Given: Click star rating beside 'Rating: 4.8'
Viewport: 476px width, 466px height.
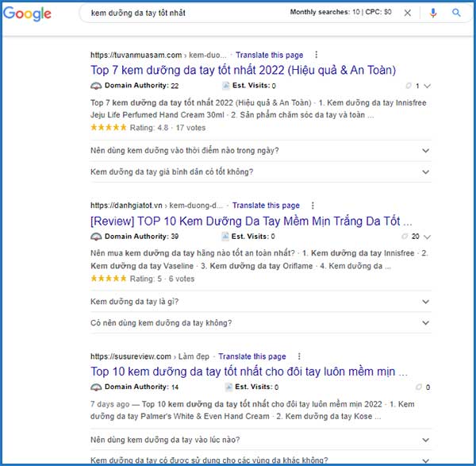Looking at the screenshot, I should (109, 127).
